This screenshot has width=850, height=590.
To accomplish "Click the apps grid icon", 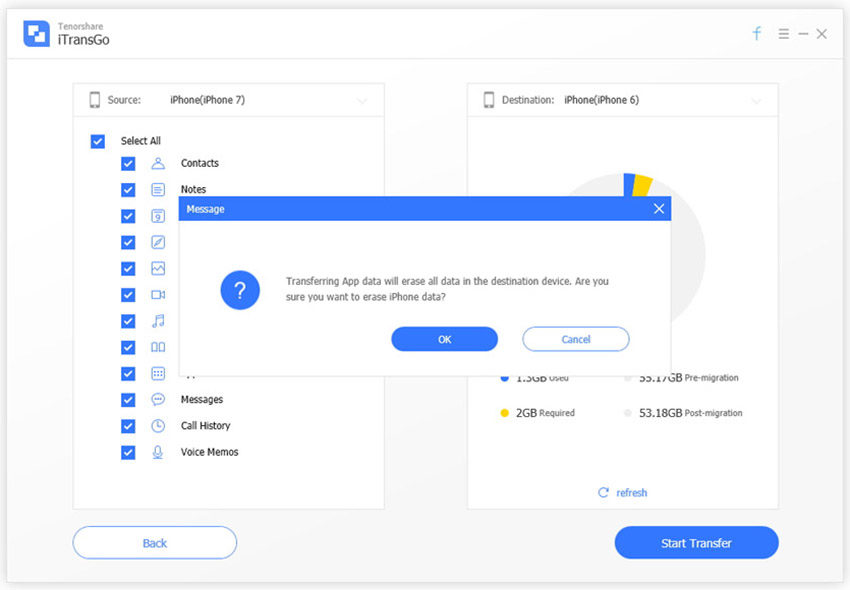I will (158, 374).
